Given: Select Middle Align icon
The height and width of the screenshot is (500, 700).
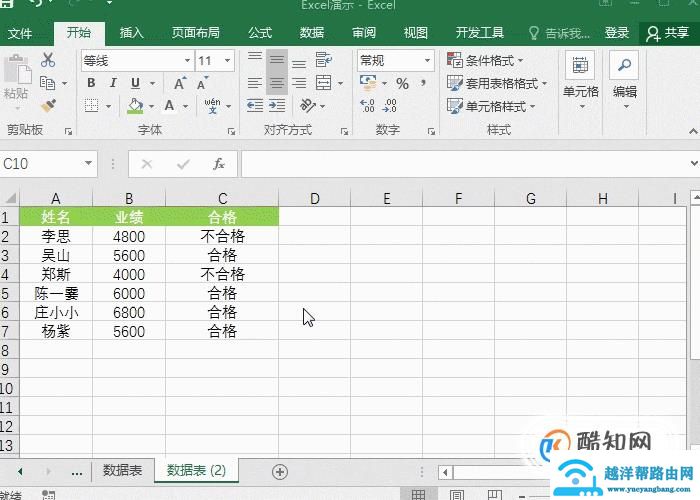Looking at the screenshot, I should [x=277, y=60].
